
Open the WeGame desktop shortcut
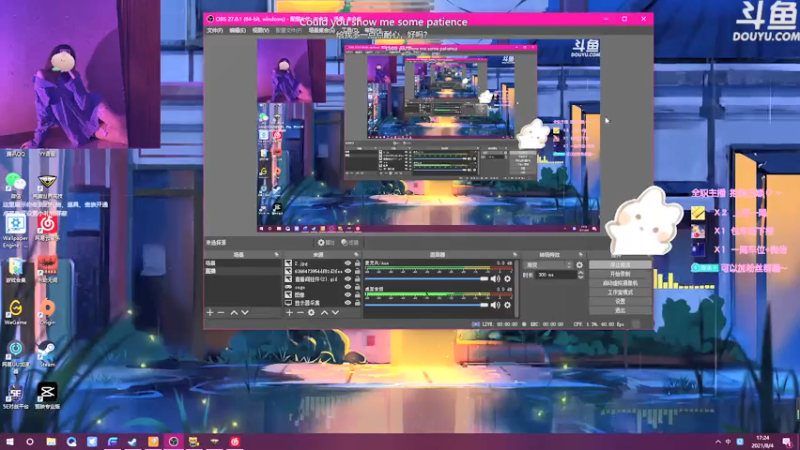coord(15,312)
